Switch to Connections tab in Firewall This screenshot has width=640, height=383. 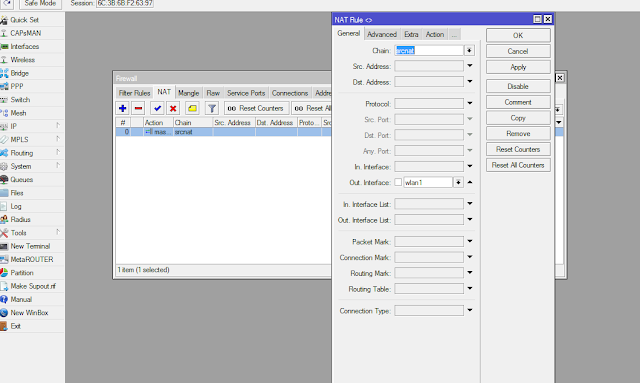point(290,93)
